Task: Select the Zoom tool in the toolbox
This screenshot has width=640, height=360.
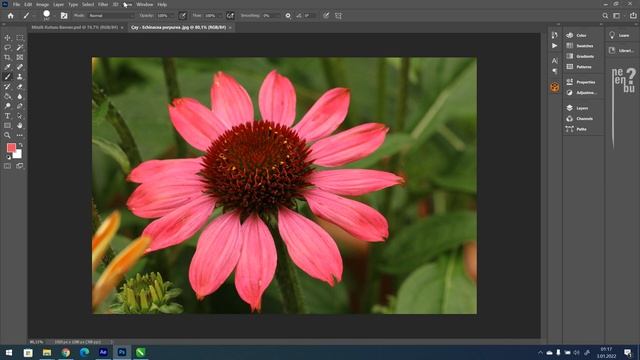Action: [7, 136]
